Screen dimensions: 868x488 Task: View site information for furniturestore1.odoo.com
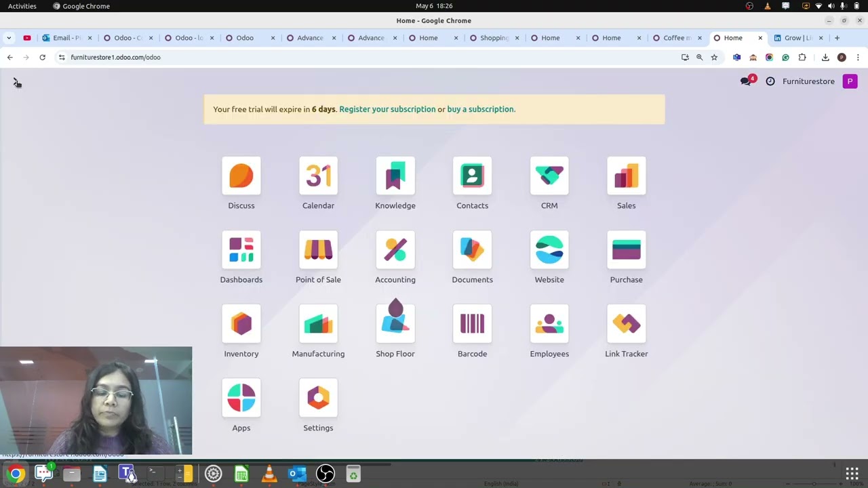coord(62,58)
